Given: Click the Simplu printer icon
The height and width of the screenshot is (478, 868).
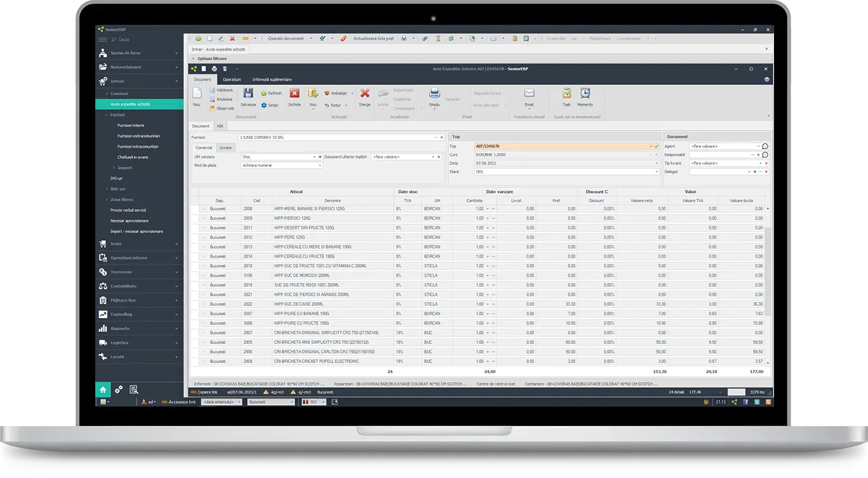Looking at the screenshot, I should [x=434, y=93].
